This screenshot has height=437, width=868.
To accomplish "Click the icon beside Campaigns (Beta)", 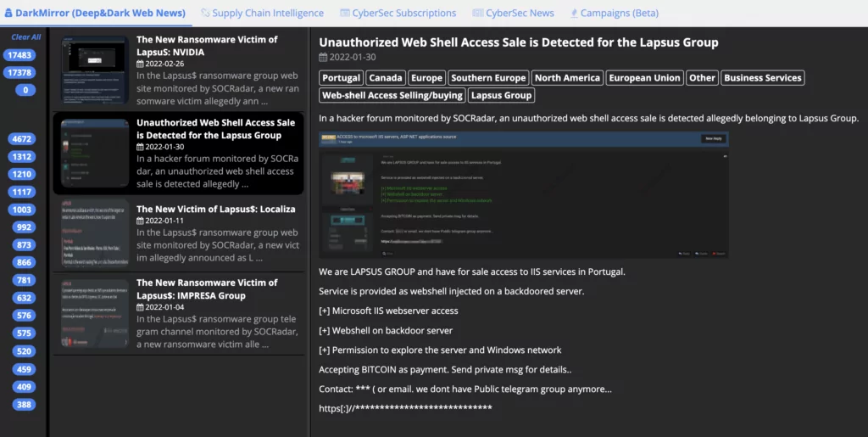I will point(574,13).
